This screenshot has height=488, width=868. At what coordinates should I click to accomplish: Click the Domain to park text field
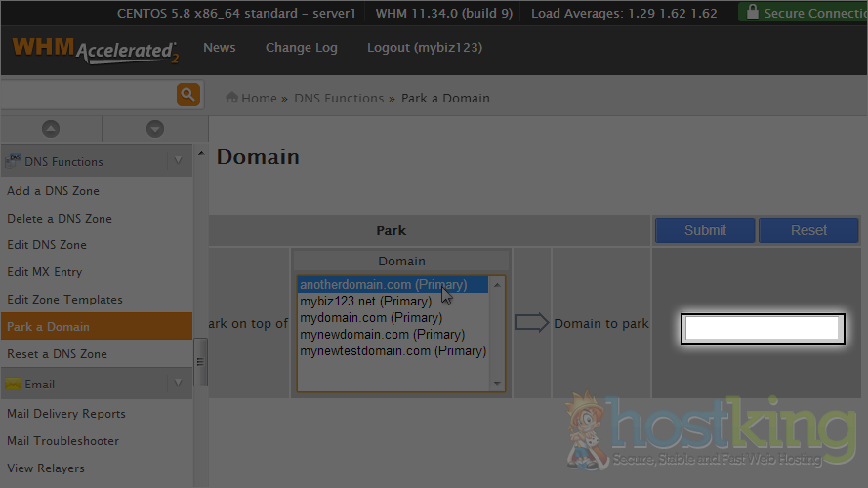pyautogui.click(x=762, y=329)
